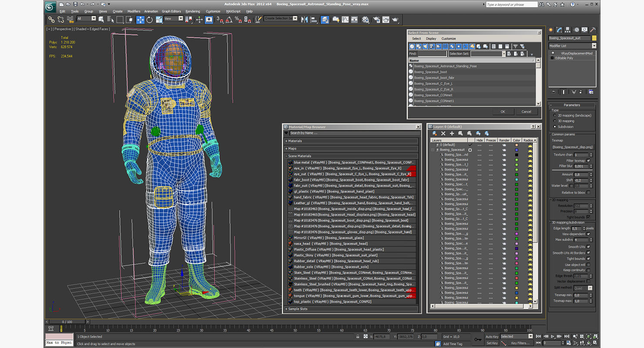Open the MAXScript menu
Screen dimensions: 644x348
pos(233,11)
